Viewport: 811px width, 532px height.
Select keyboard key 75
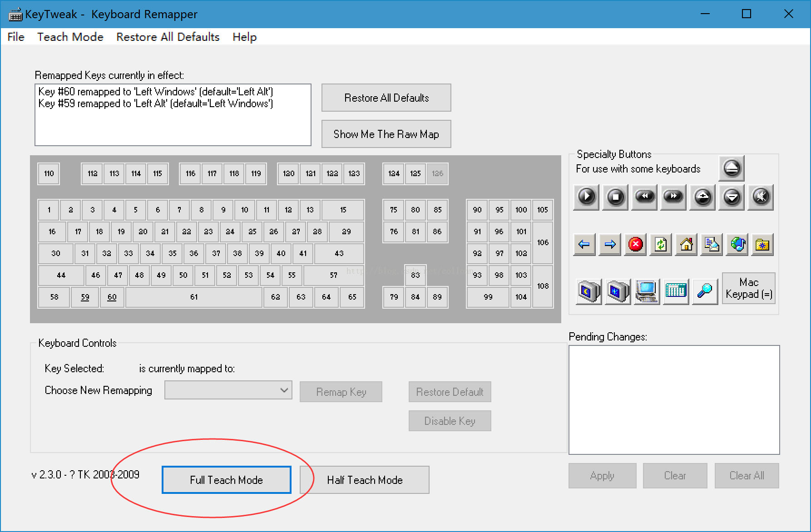click(394, 210)
